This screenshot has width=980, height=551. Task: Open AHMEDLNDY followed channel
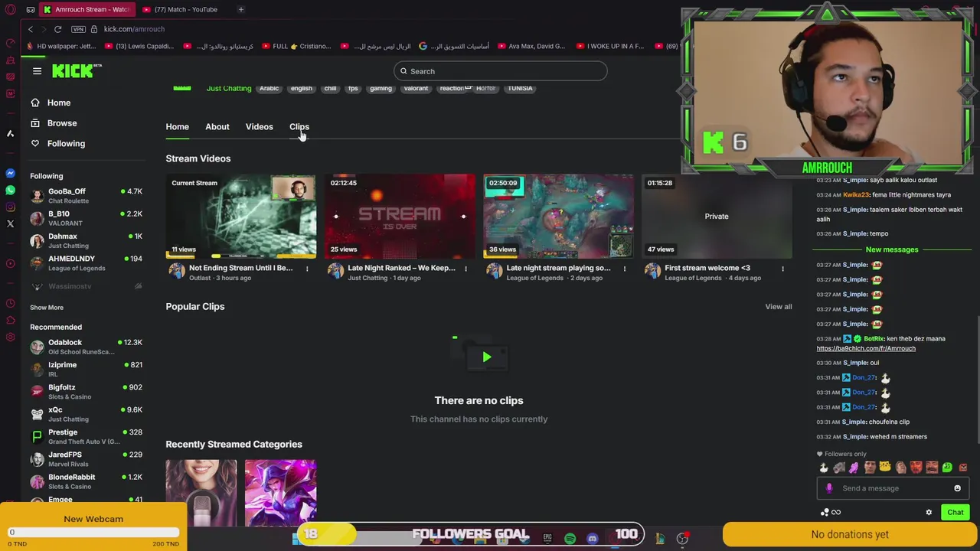[x=86, y=263]
